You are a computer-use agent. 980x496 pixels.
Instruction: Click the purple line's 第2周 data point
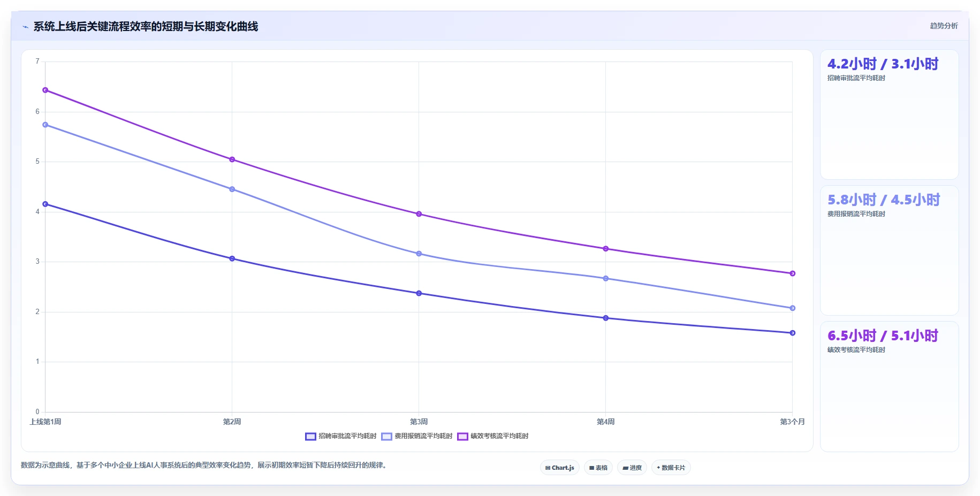232,159
